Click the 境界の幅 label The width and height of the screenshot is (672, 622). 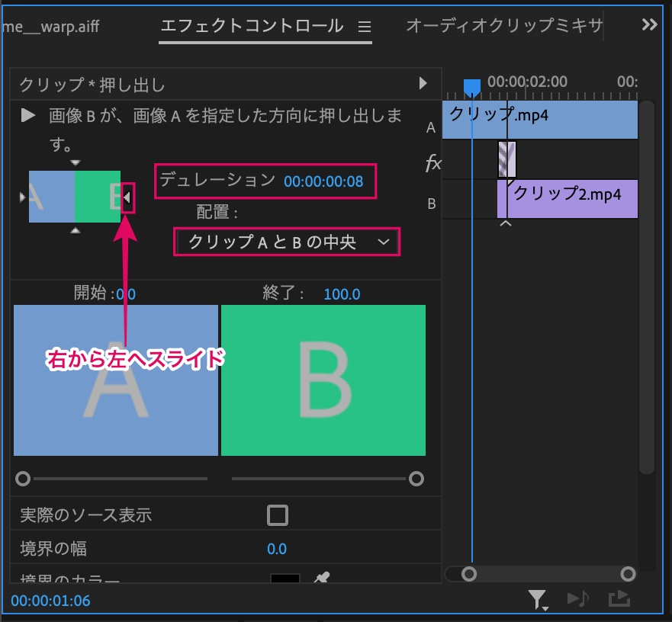tap(53, 549)
